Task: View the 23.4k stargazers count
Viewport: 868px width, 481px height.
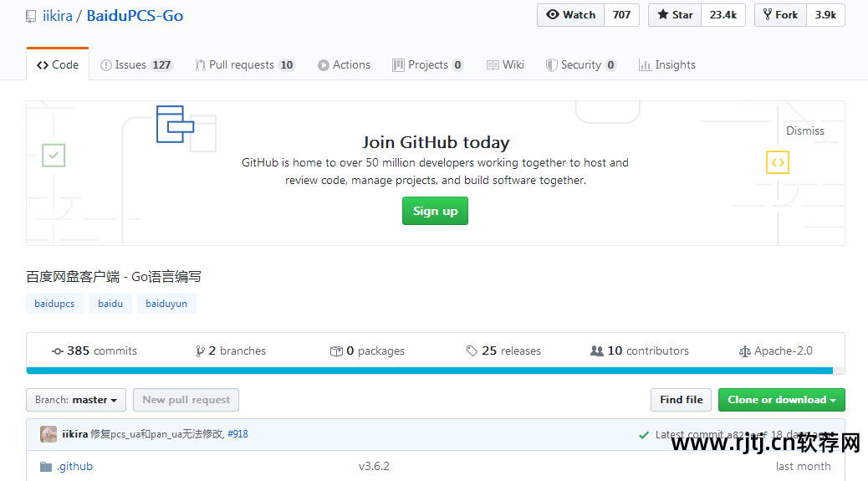Action: tap(723, 15)
